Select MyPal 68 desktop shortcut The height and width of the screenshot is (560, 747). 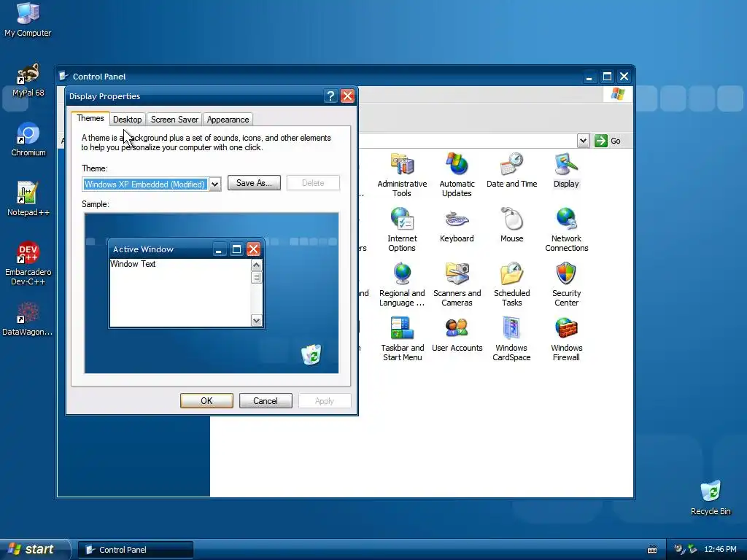(x=28, y=80)
